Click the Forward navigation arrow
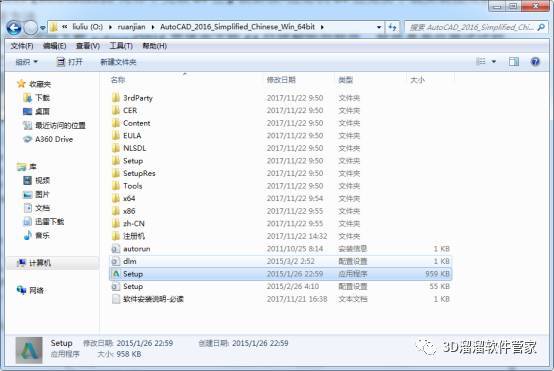The image size is (554, 371). pos(30,28)
